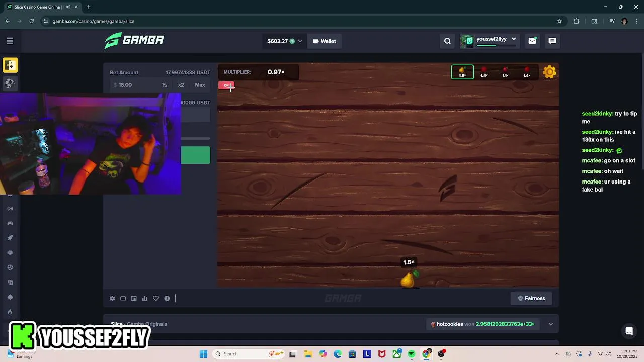Open the Sports section icon in sidebar
The width and height of the screenshot is (644, 362).
coord(10,83)
